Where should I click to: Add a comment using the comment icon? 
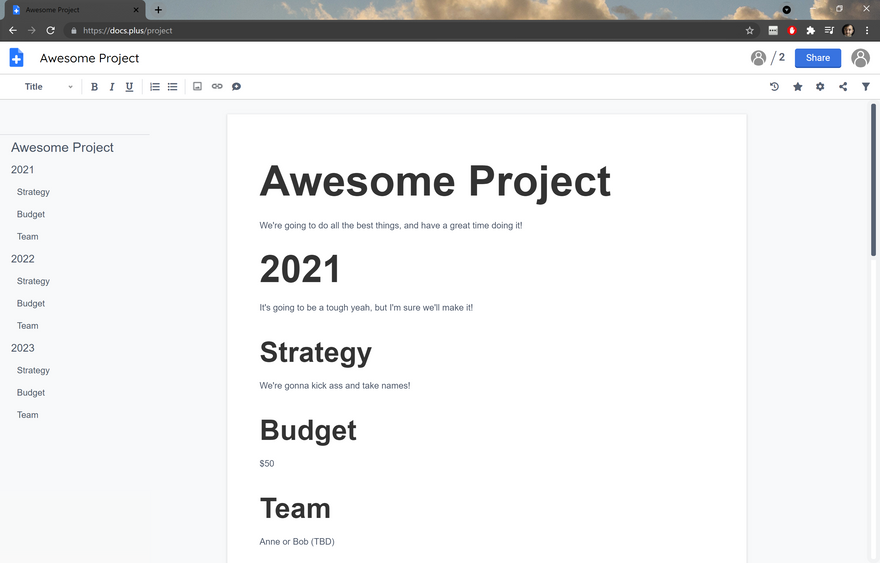coord(237,87)
